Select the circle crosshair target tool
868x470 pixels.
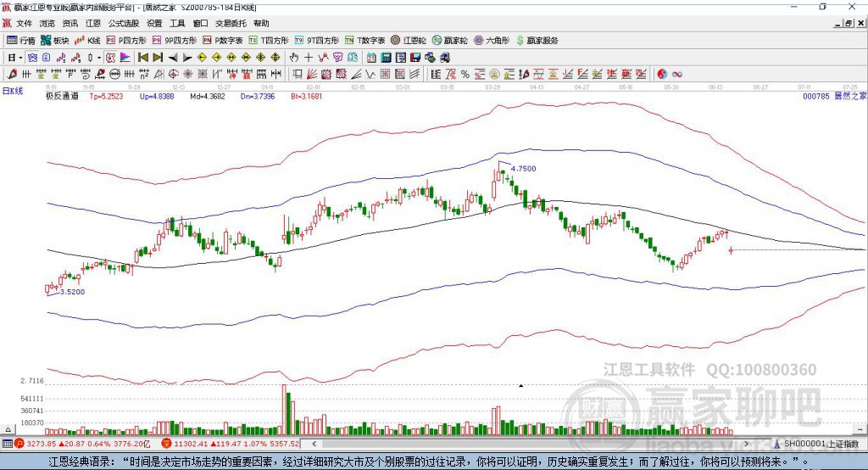click(173, 74)
